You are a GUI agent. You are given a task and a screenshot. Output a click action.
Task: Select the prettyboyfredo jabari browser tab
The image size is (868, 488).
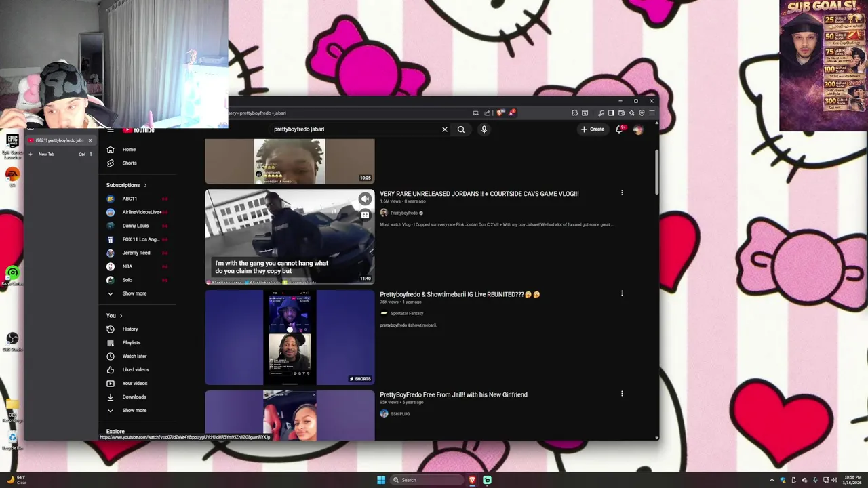click(x=60, y=140)
